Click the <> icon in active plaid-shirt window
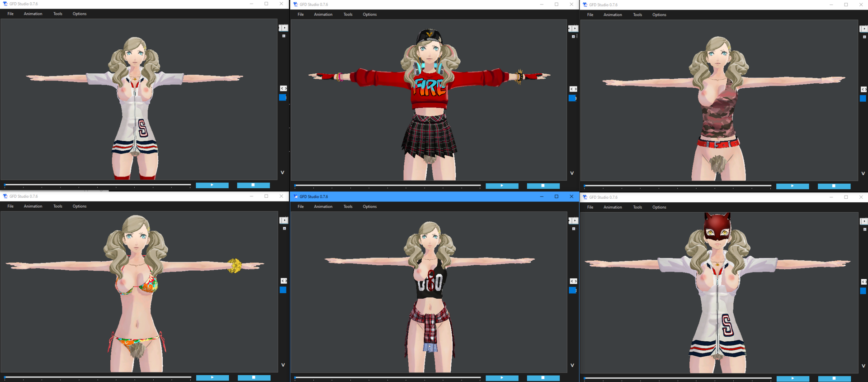Screen dimensions: 868x382 (573, 281)
